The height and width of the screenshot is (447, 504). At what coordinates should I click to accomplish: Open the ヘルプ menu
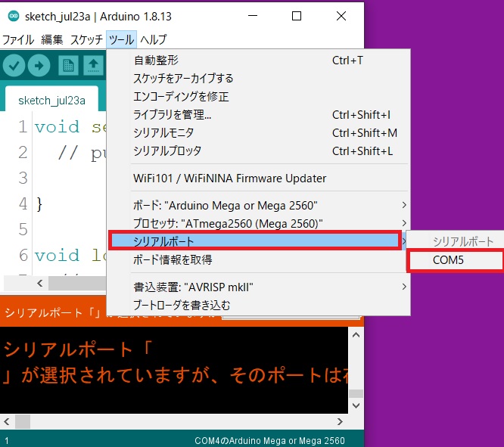[x=154, y=40]
